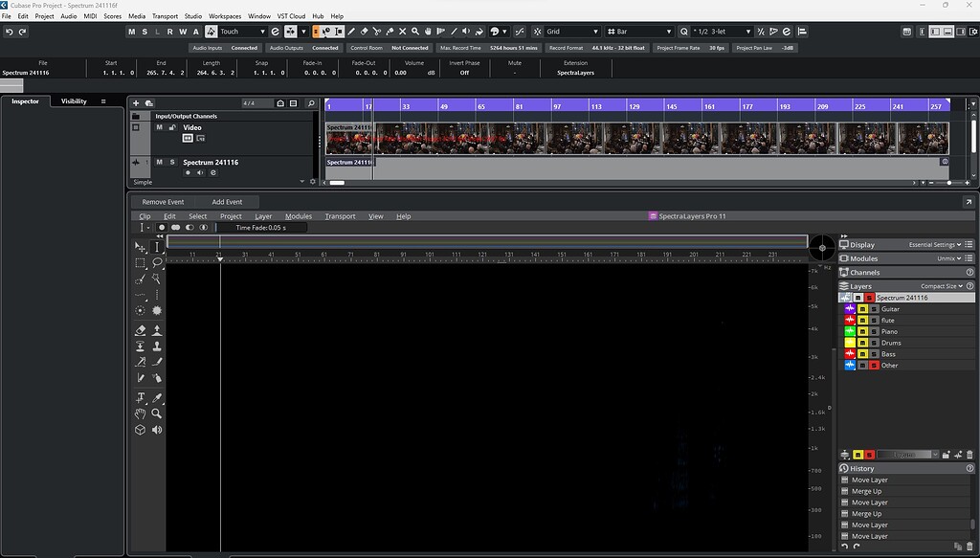The height and width of the screenshot is (558, 980).
Task: Select the Selection tool in SpectraLayers
Action: 141,246
